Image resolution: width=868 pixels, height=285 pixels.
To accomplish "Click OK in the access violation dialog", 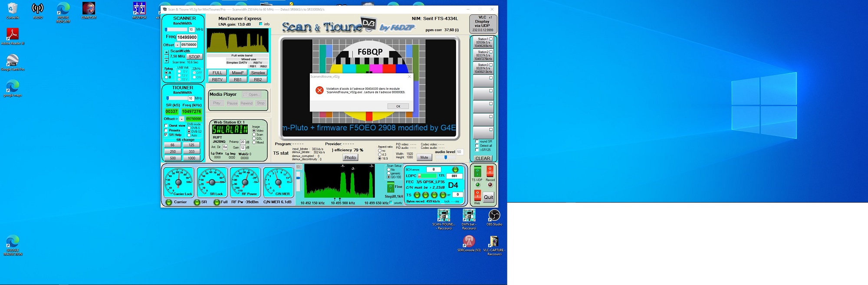I will tap(398, 106).
